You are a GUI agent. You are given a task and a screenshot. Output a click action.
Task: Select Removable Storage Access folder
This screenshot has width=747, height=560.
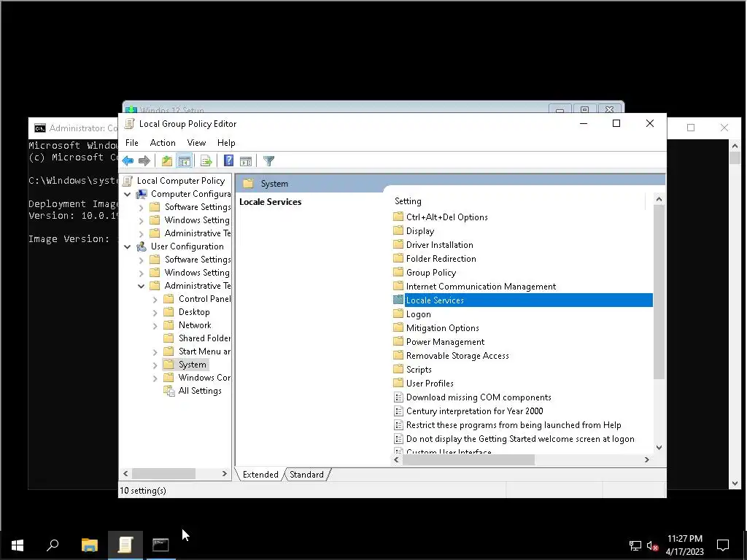point(457,356)
